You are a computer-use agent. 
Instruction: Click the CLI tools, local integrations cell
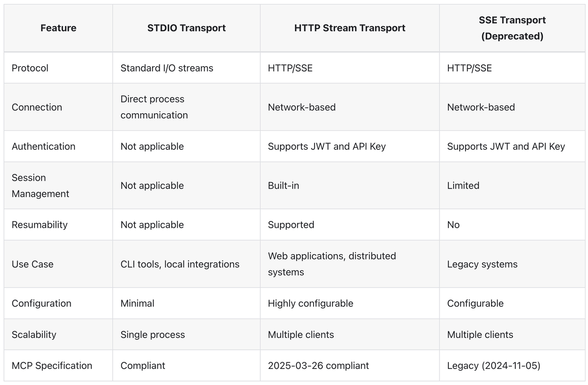pyautogui.click(x=180, y=264)
